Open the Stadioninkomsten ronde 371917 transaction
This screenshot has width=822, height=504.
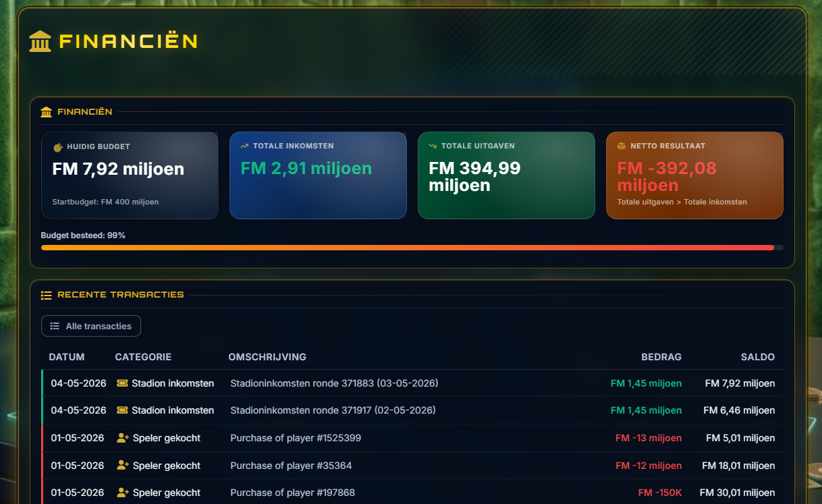pyautogui.click(x=412, y=410)
